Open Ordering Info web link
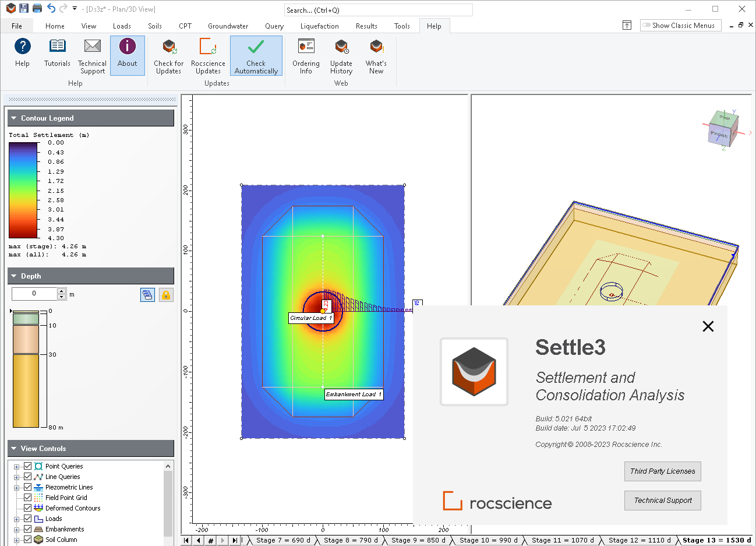Screen dimensions: 756x546 tap(306, 56)
